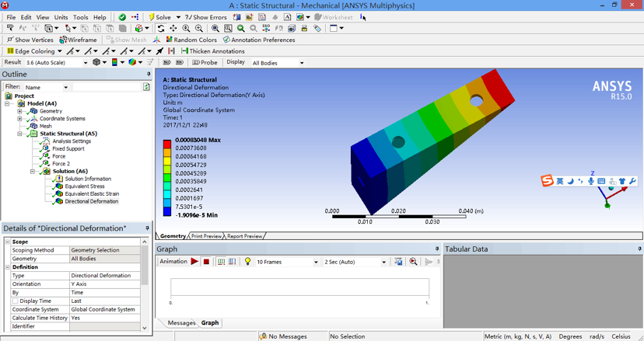Select the Zoom magnifier tool

pyautogui.click(x=186, y=28)
